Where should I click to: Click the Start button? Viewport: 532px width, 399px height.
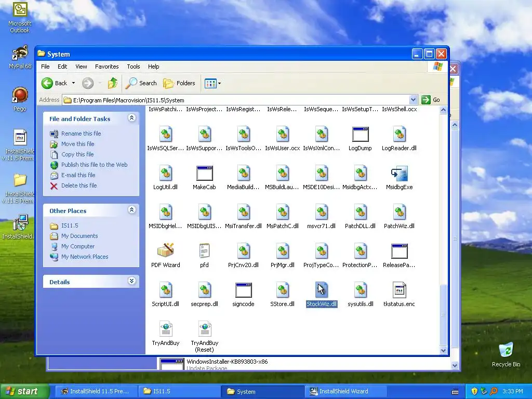(x=24, y=391)
